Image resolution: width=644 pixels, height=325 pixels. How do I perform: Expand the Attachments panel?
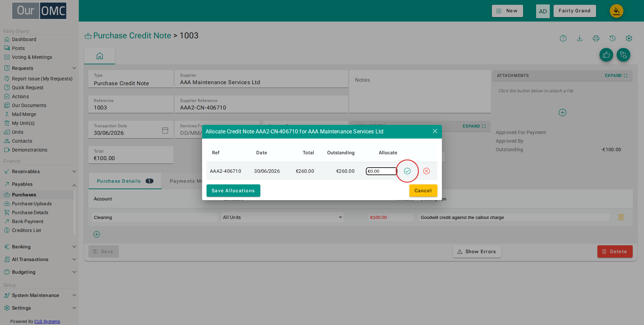616,76
